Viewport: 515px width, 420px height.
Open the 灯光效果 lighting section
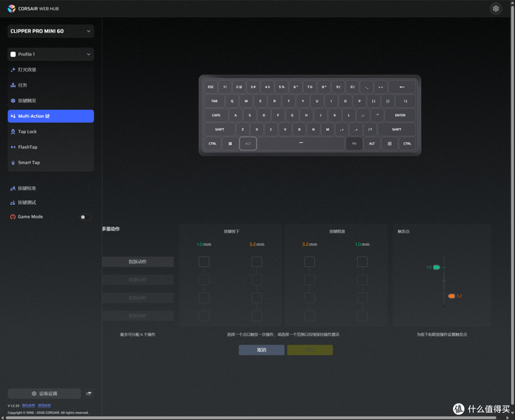click(x=51, y=70)
